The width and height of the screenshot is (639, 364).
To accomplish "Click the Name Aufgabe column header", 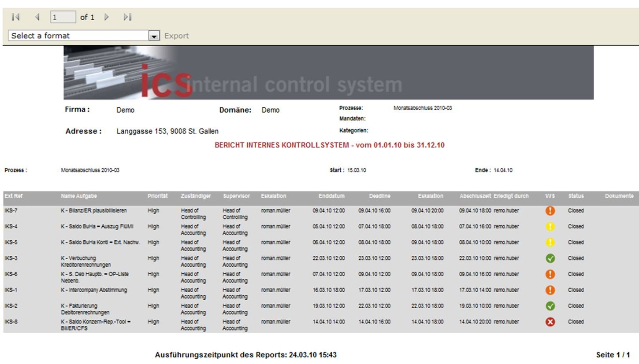I will pos(79,196).
